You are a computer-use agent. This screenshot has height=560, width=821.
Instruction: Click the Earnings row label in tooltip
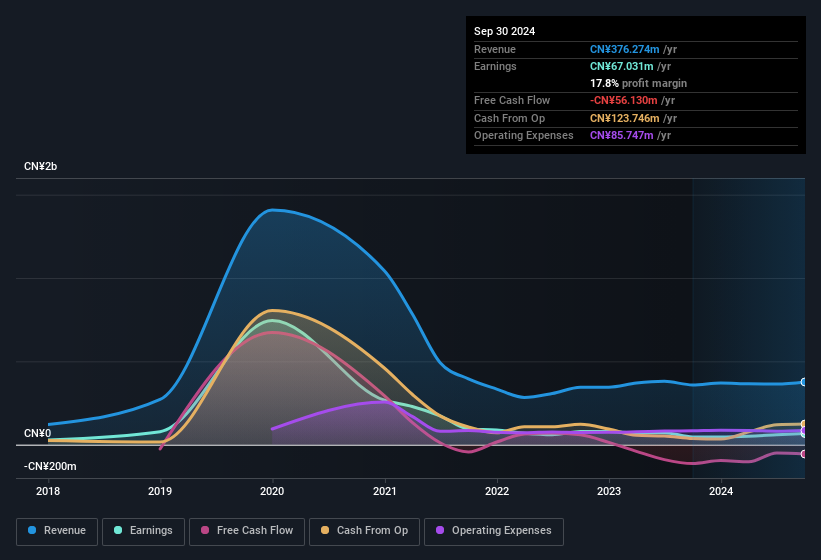tap(495, 66)
